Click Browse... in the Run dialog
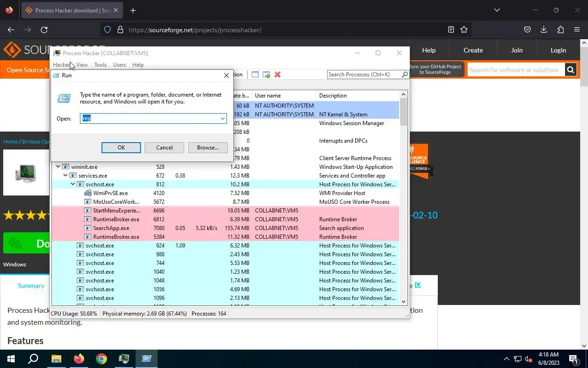Viewport: 588px width, 368px height. tap(208, 148)
